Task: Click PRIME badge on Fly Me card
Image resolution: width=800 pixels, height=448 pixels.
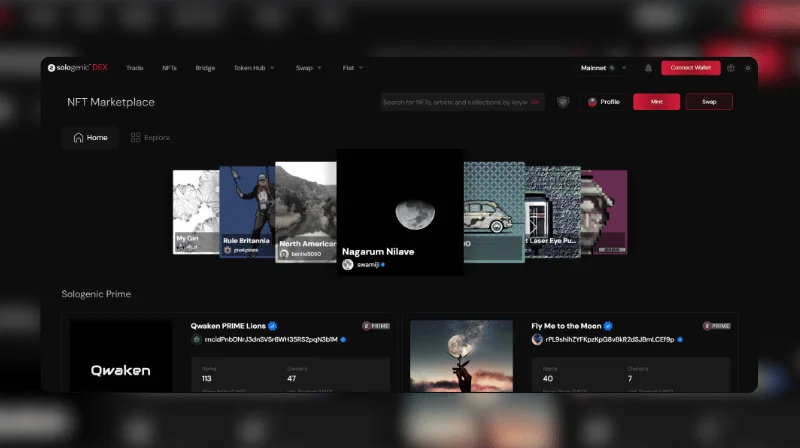Action: pyautogui.click(x=716, y=326)
